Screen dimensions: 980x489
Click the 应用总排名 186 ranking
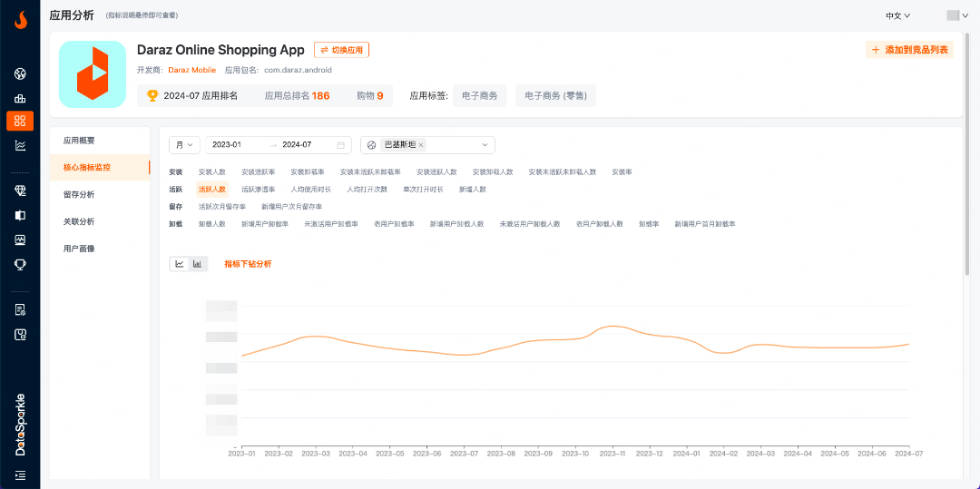[298, 96]
